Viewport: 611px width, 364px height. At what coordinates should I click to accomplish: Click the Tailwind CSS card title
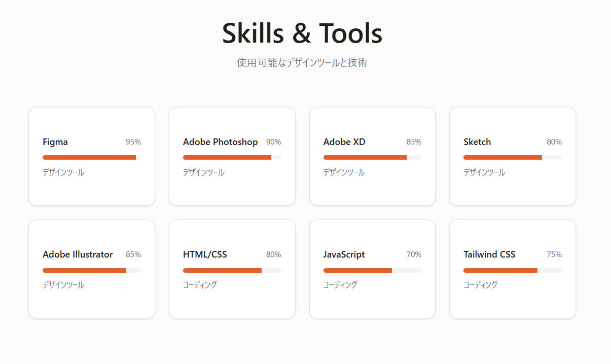tap(489, 254)
